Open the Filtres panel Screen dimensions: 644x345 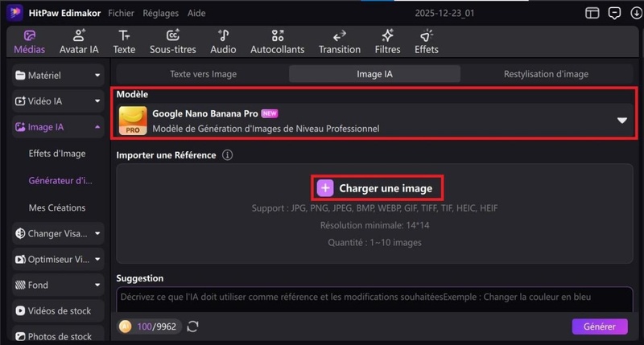tap(387, 42)
